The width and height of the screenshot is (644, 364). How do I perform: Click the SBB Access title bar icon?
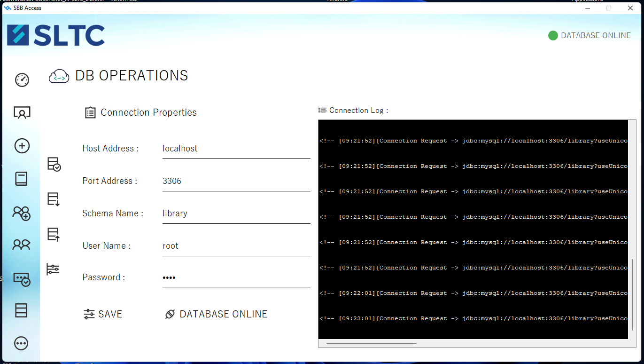pyautogui.click(x=7, y=8)
